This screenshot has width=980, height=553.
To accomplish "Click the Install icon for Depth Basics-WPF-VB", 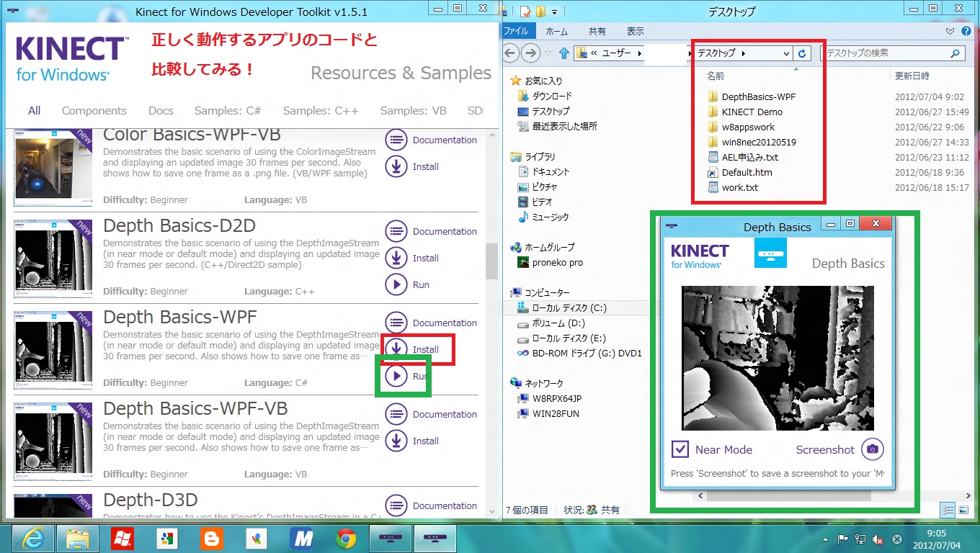I will [x=396, y=441].
